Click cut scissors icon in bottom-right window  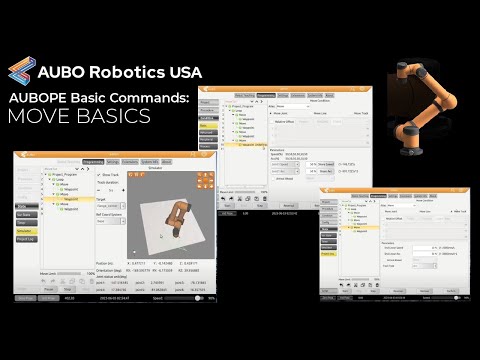click(356, 285)
